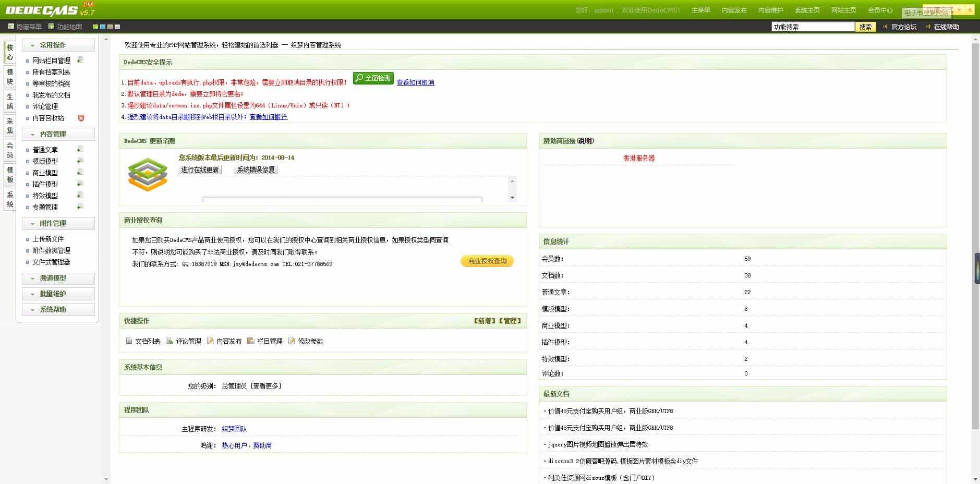The height and width of the screenshot is (484, 980).
Task: Click 管理 in the 快捷操作 header
Action: click(510, 321)
